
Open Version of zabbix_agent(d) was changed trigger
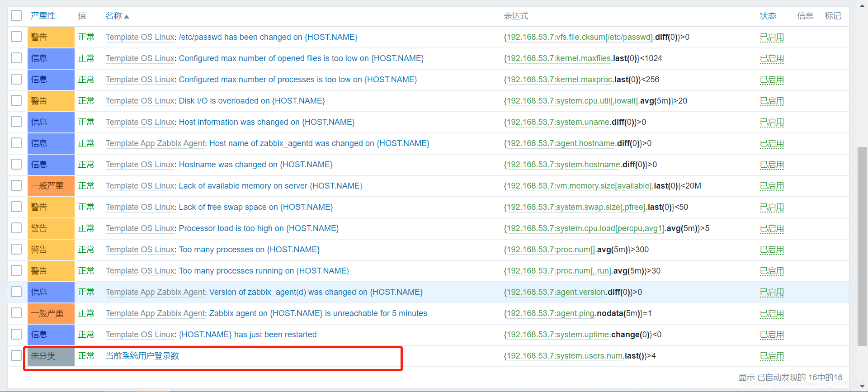[x=316, y=292]
